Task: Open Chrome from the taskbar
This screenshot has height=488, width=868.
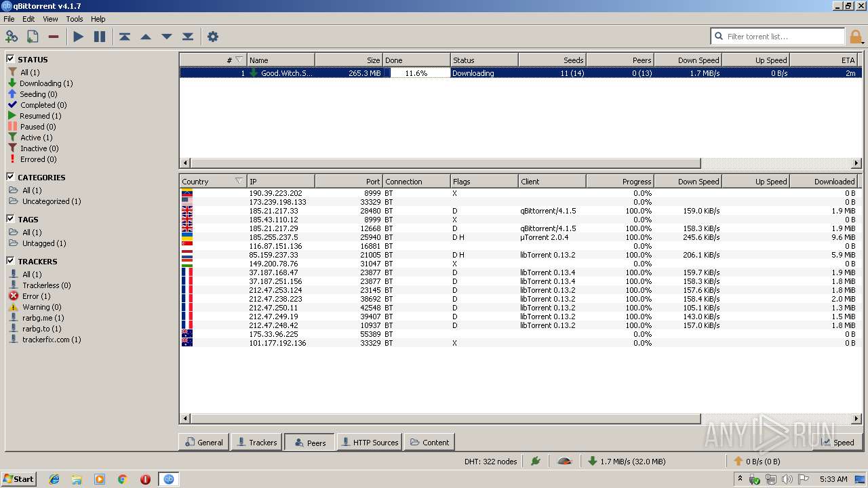Action: click(x=123, y=479)
